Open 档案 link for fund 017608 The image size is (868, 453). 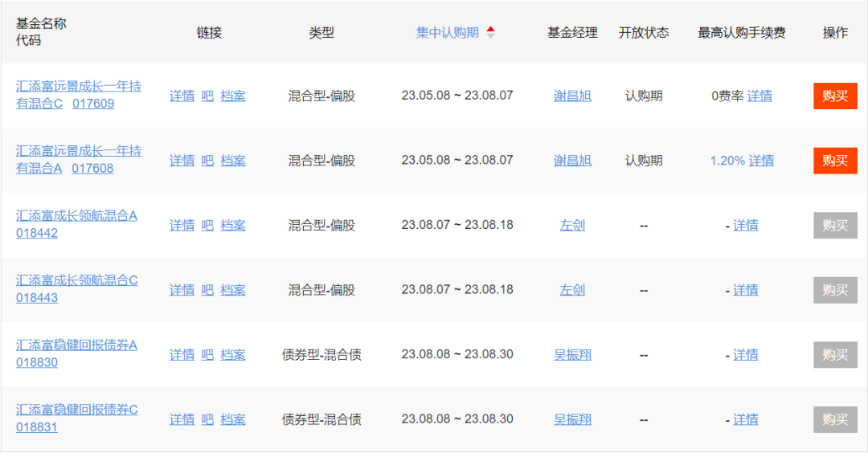233,161
